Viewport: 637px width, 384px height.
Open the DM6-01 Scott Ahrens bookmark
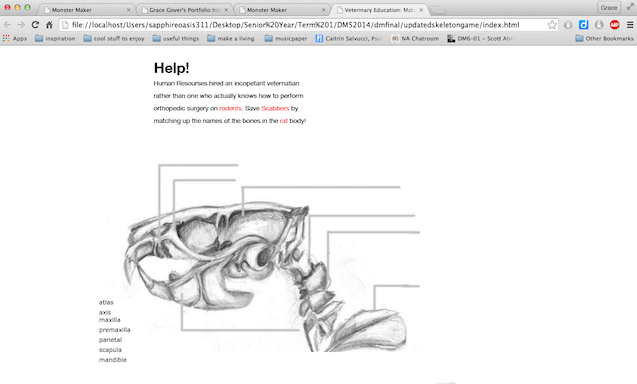(481, 38)
